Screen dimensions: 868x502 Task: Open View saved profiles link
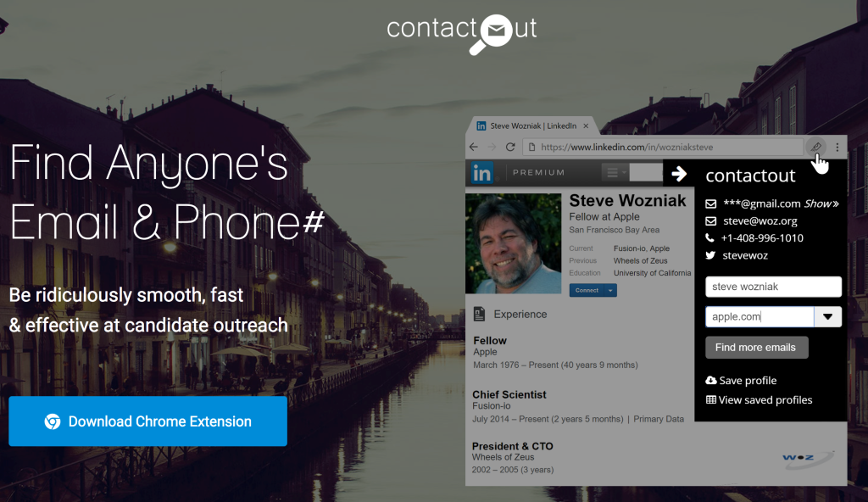click(759, 399)
